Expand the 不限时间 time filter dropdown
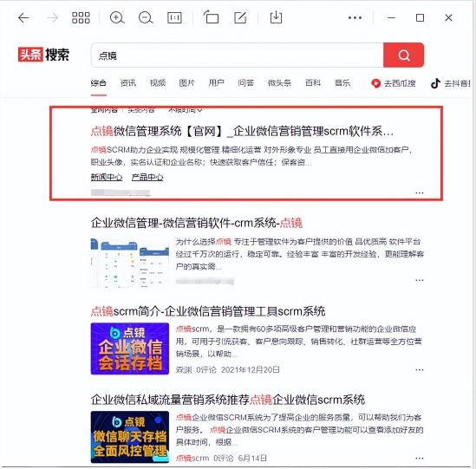 tap(186, 110)
